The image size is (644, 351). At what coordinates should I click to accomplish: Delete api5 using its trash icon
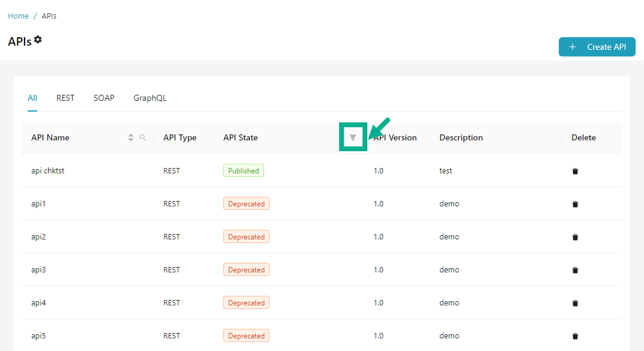tap(575, 336)
